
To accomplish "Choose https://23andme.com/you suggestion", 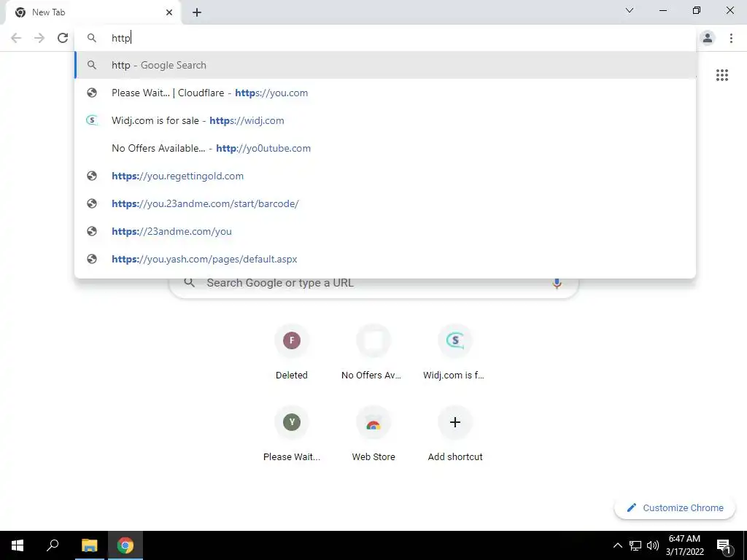I will (385, 231).
